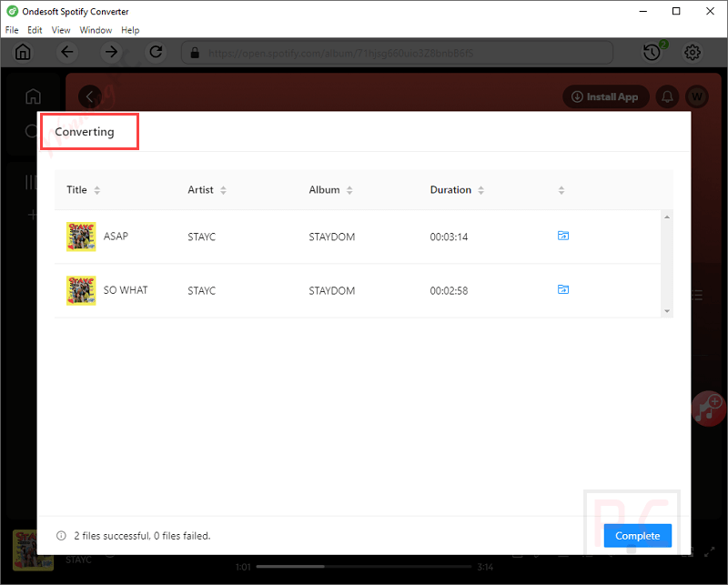The width and height of the screenshot is (728, 585).
Task: Click scrollbar up arrow in track list
Action: tap(667, 217)
